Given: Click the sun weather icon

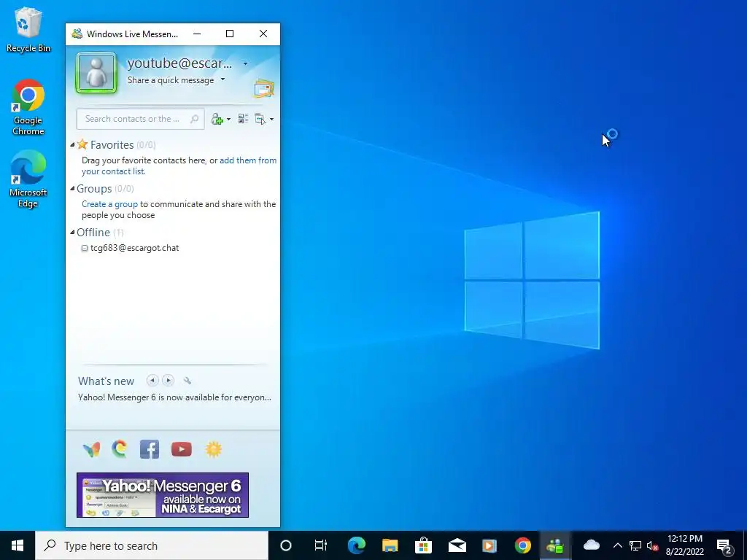Looking at the screenshot, I should coord(214,449).
